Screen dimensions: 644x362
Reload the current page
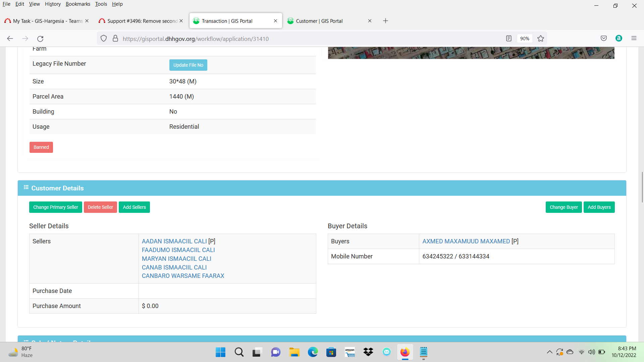(x=40, y=39)
